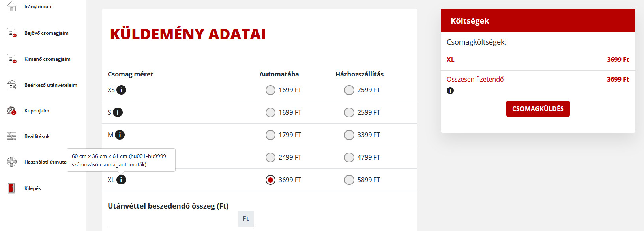Screen dimensions: 644x231
Task: Open Beállítások settings sliders icon
Action: tap(12, 136)
